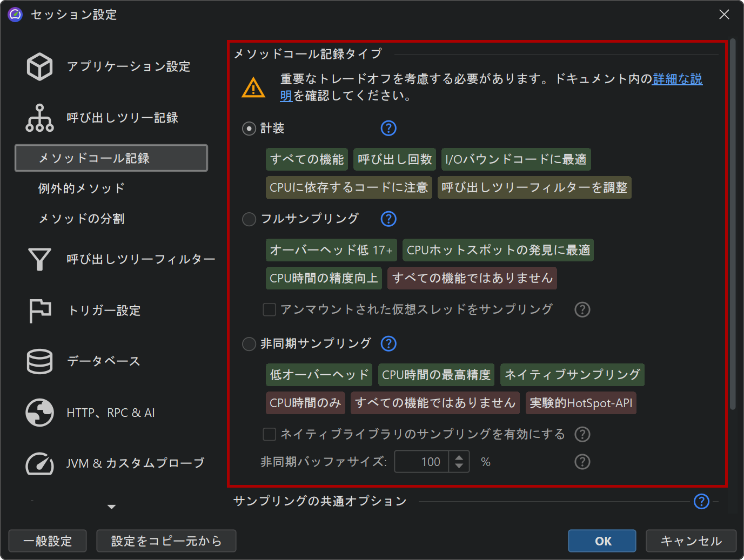Select the フルサンプリング radio button

tap(249, 219)
